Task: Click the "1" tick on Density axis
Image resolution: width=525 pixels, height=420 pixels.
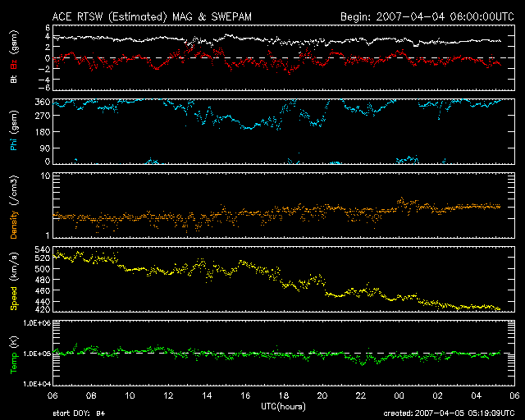Action: 48,235
